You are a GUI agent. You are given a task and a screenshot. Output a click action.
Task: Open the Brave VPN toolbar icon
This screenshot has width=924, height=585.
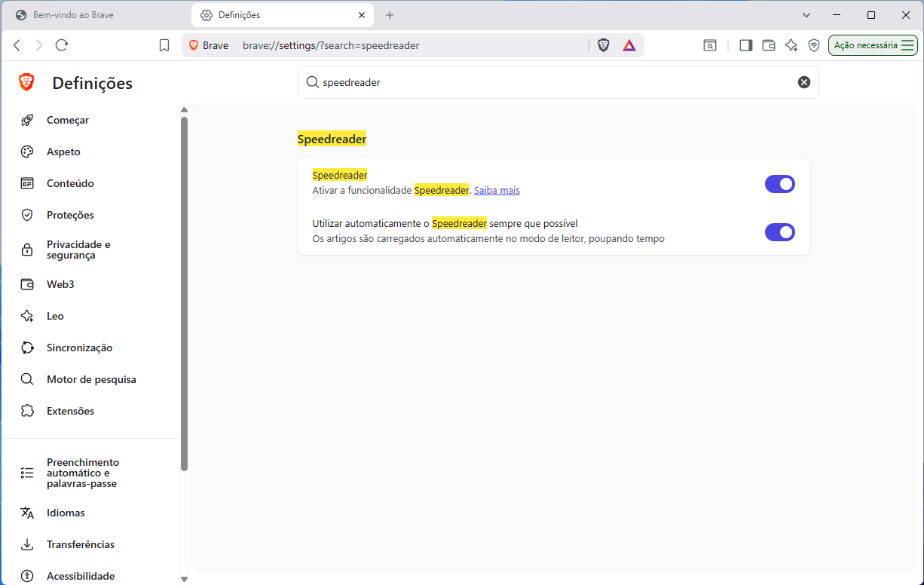click(x=814, y=45)
